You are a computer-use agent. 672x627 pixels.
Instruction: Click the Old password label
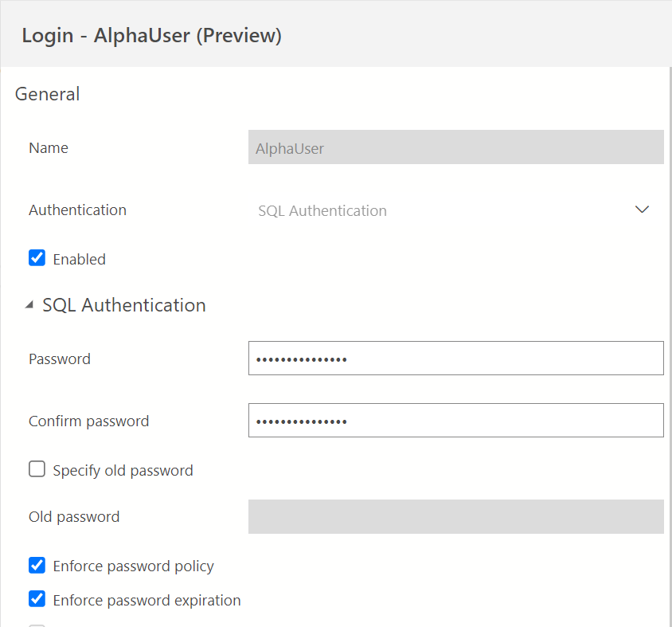pos(73,516)
